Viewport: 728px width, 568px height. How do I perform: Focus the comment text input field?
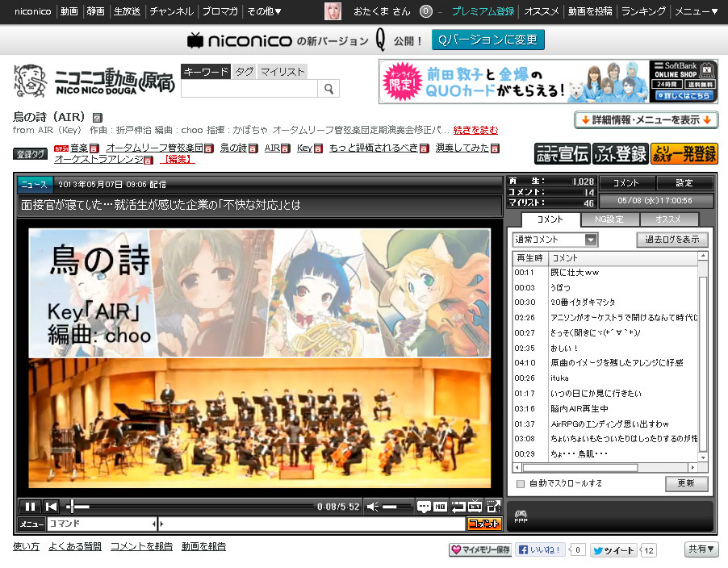312,524
